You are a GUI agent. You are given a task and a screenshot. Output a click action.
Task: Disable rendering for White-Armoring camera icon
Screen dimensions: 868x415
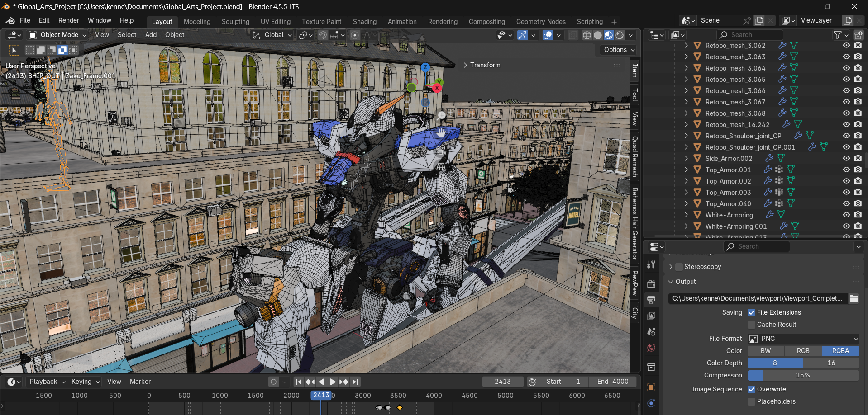(858, 215)
